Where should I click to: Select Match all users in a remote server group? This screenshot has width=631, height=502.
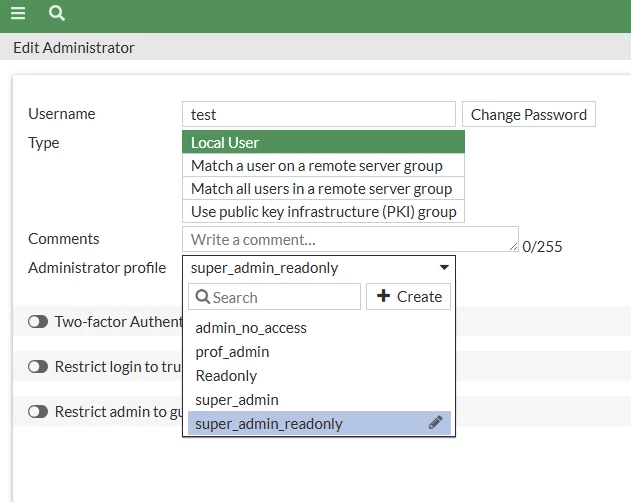coord(323,188)
